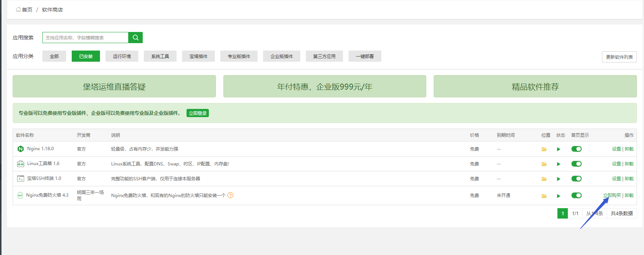This screenshot has width=644, height=255.
Task: Open folder location for Nginx 1.18.0
Action: point(544,149)
